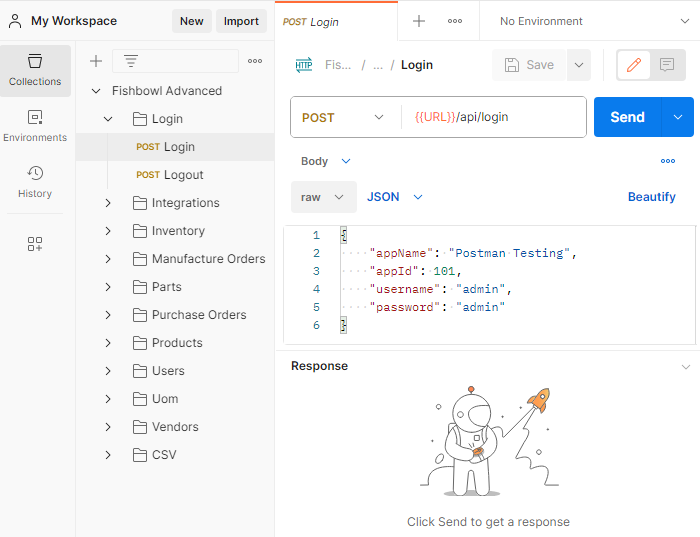Expand the Integrations folder chevron
Screen dimensions: 700x537
tap(108, 203)
